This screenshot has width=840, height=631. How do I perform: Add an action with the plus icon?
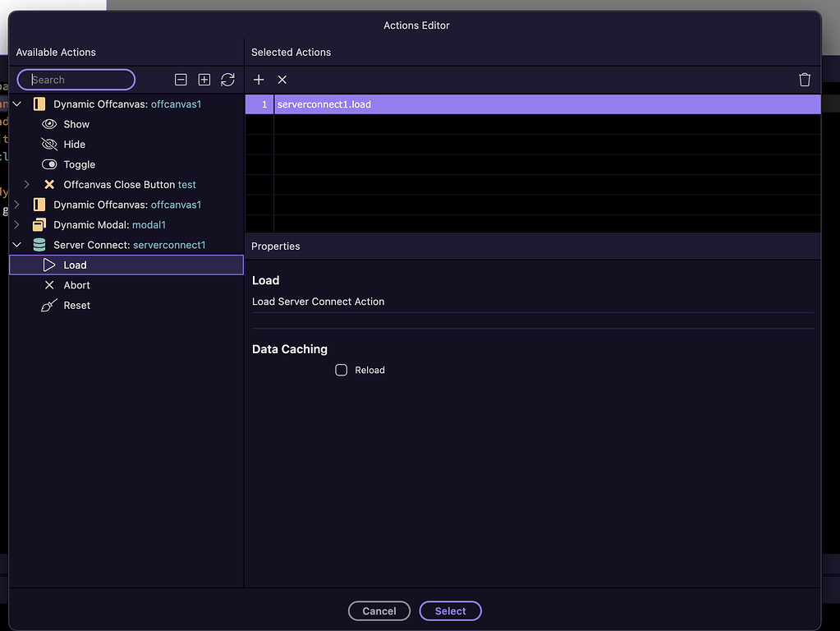coord(259,80)
